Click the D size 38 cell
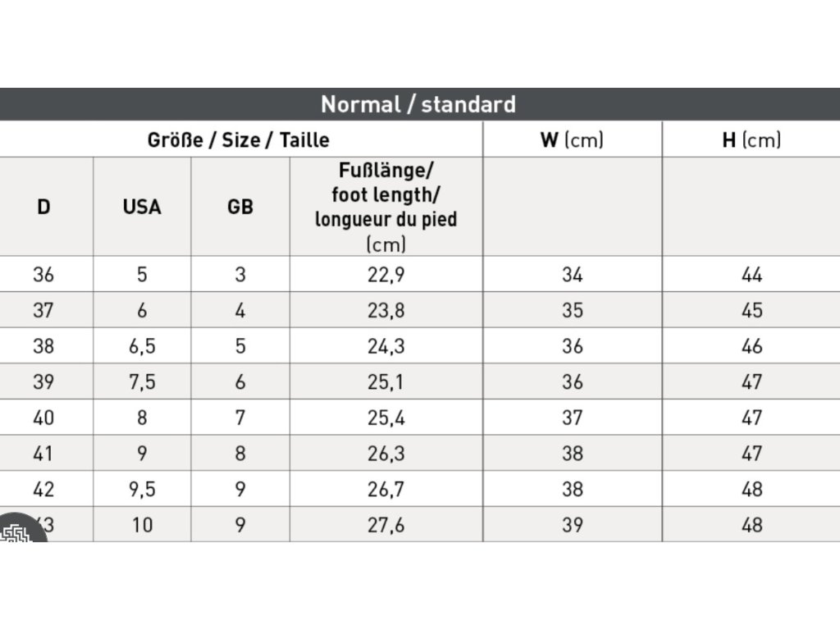This screenshot has height=630, width=840. tap(44, 346)
